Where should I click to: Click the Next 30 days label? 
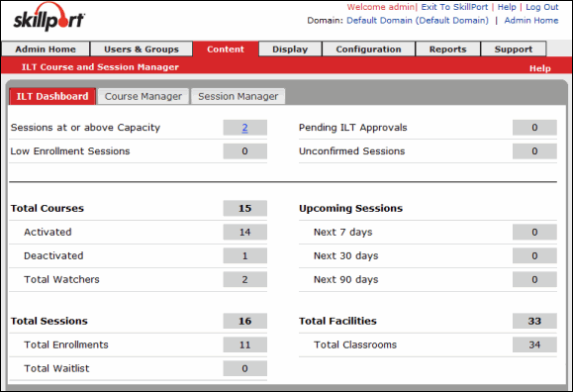(x=346, y=255)
